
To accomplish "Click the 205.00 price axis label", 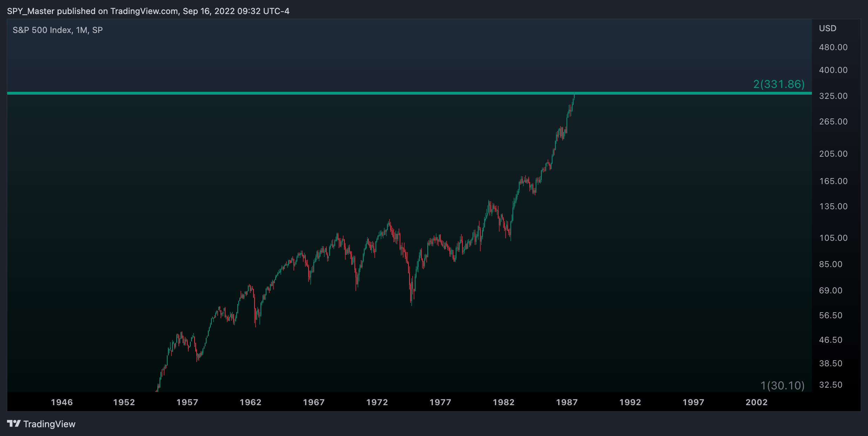I will [833, 154].
